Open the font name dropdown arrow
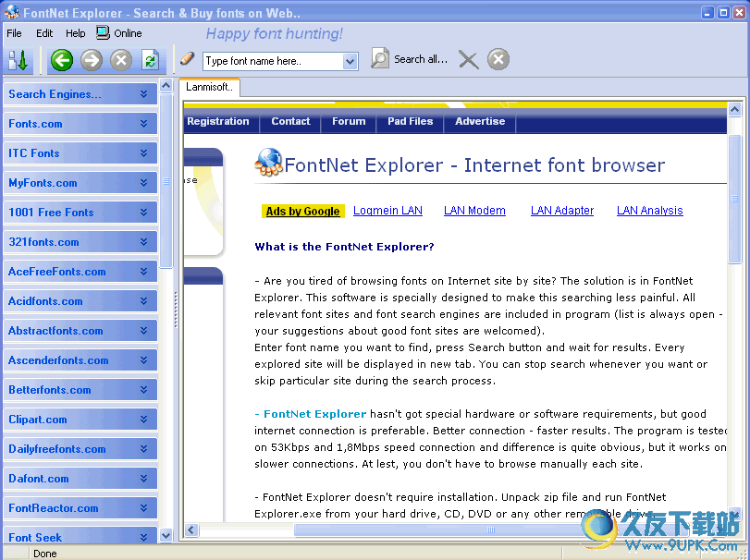This screenshot has height=560, width=750. tap(350, 61)
